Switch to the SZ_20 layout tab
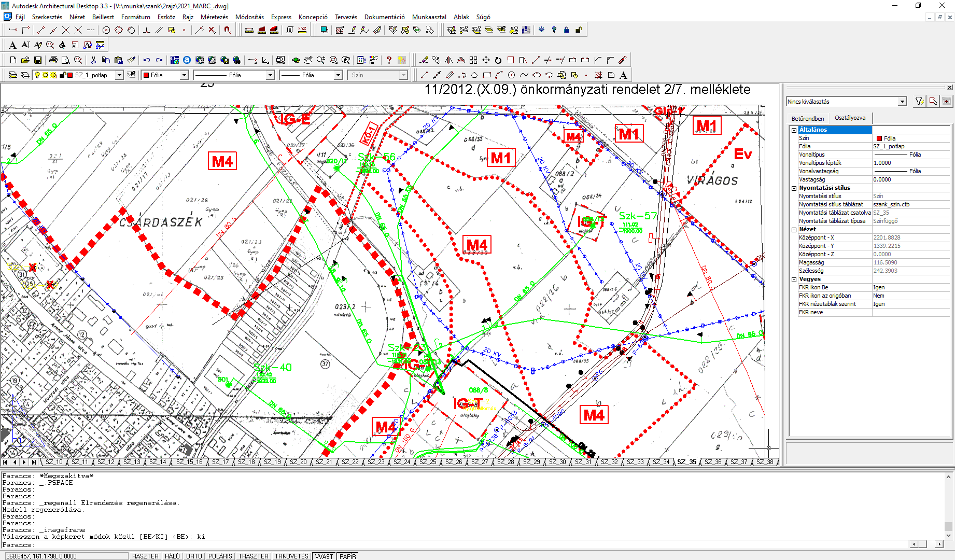 298,461
